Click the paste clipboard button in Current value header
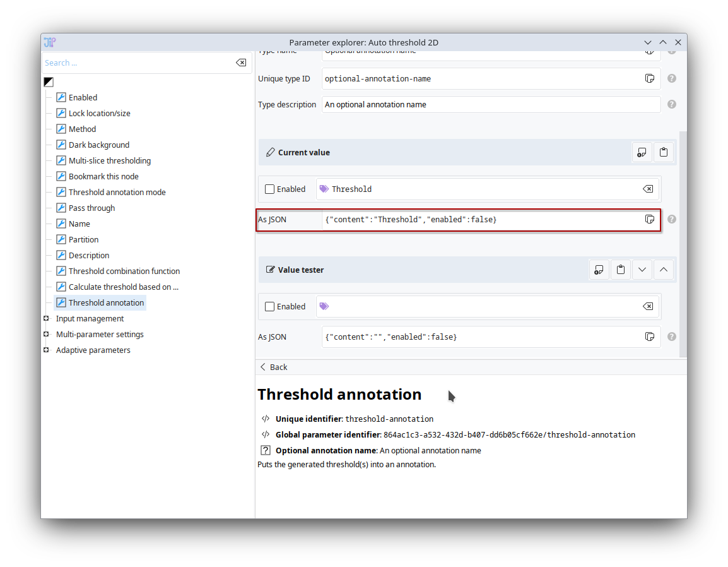The image size is (728, 567). click(664, 152)
